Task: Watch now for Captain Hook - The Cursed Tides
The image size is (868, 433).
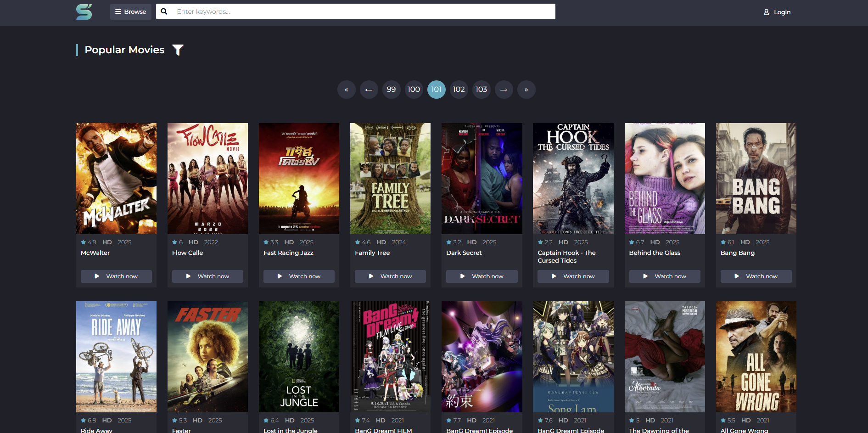Action: point(573,276)
